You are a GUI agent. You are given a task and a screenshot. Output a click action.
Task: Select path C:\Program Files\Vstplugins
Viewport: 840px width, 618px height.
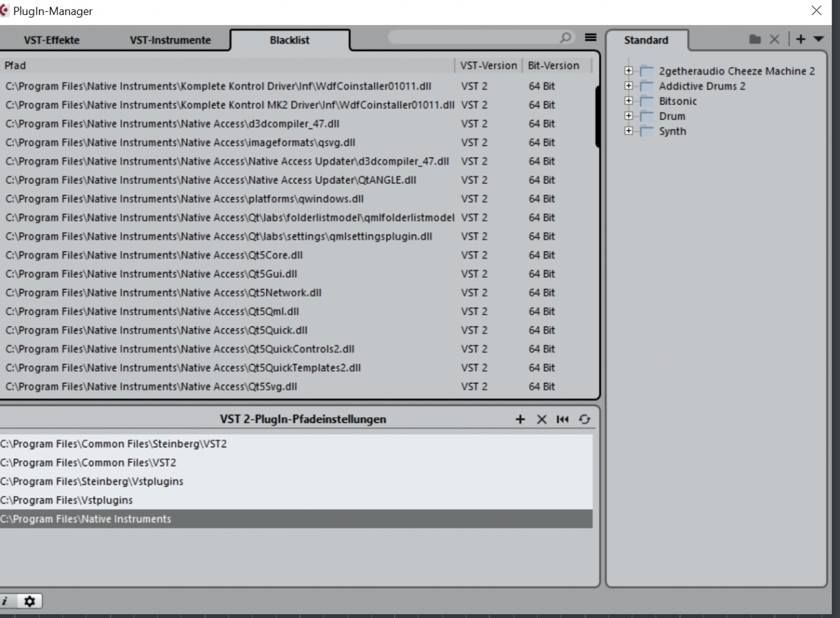coord(296,500)
